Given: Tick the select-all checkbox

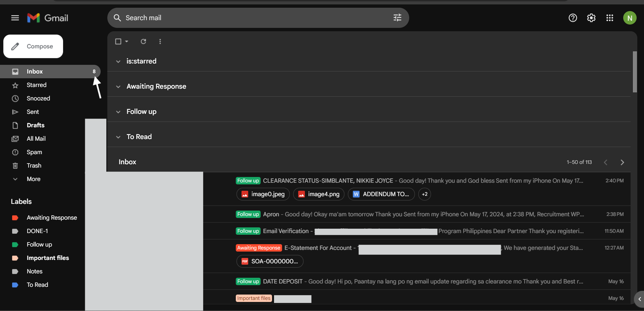Looking at the screenshot, I should tap(118, 41).
